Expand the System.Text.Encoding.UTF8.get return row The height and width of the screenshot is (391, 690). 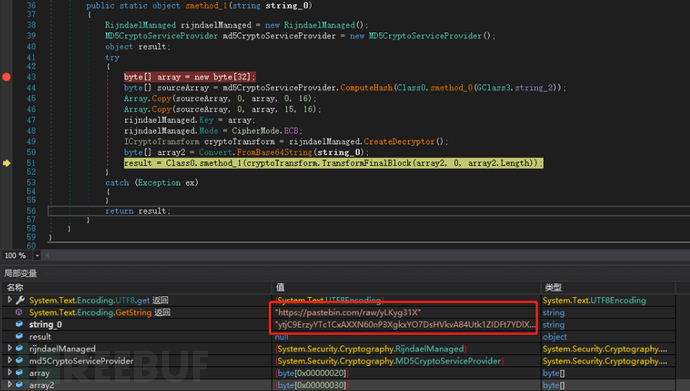point(9,300)
